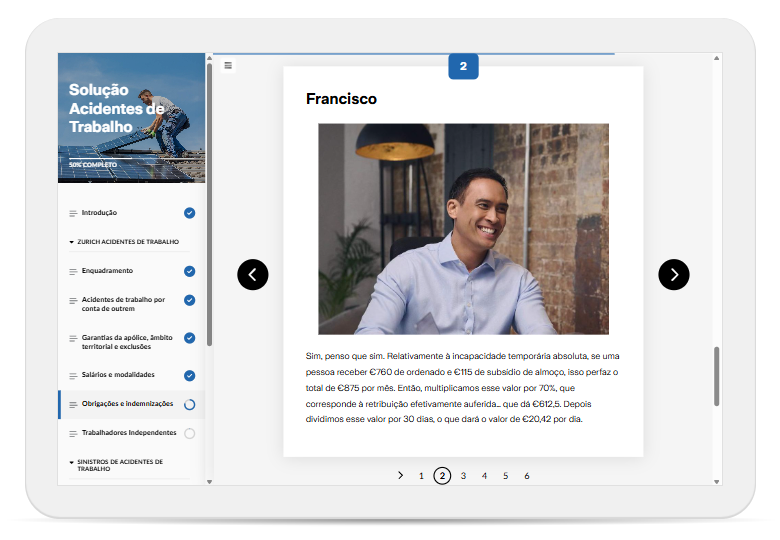Click the Francisco heading
Screen dimensions: 780x540
coord(341,99)
